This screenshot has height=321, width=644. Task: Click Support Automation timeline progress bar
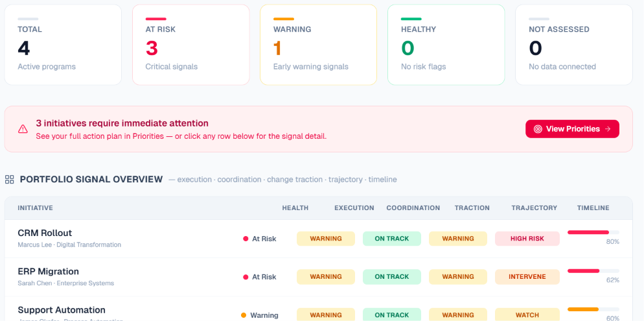[x=593, y=309]
